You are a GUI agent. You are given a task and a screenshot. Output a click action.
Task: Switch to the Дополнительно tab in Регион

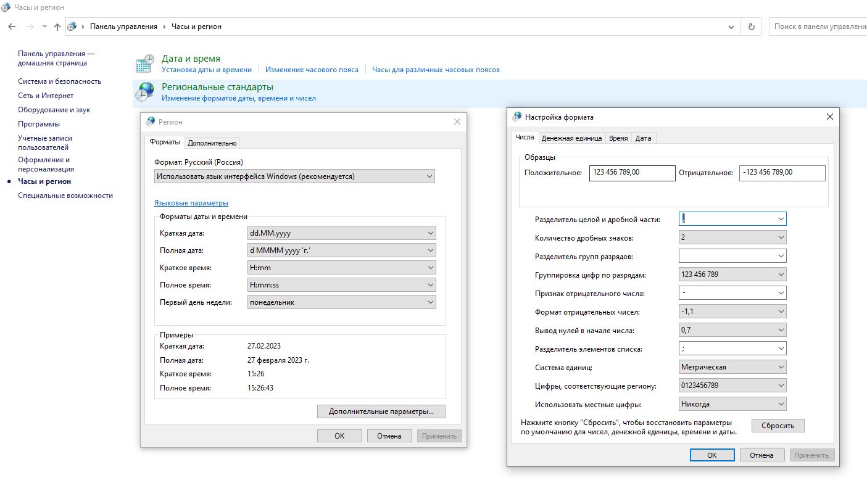[212, 143]
